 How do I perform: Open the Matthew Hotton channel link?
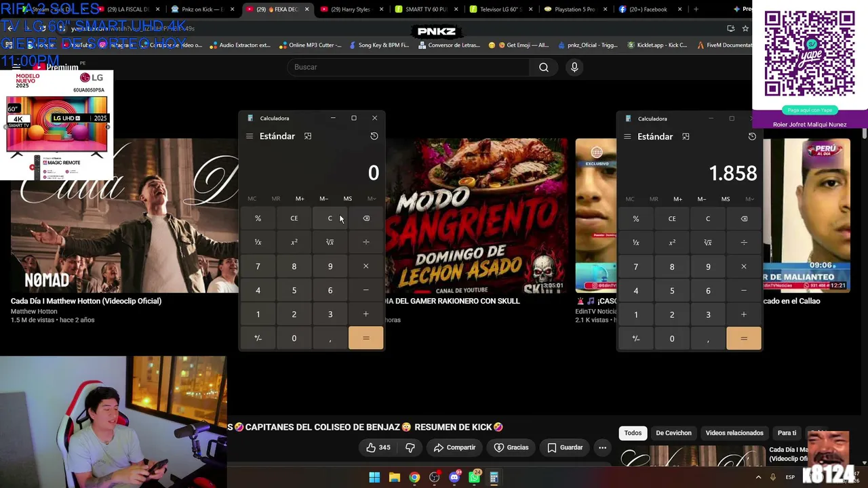(x=34, y=312)
